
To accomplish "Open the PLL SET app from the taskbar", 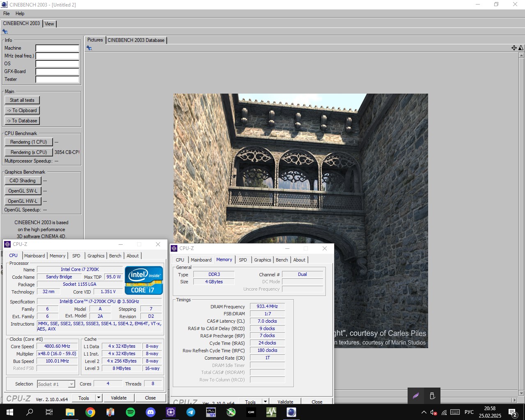I will pyautogui.click(x=211, y=412).
